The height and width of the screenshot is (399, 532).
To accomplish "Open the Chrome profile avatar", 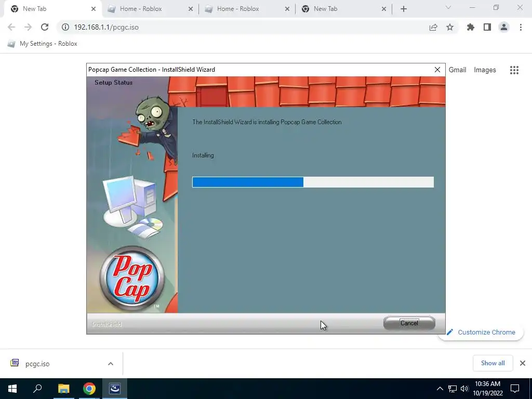I will [504, 27].
